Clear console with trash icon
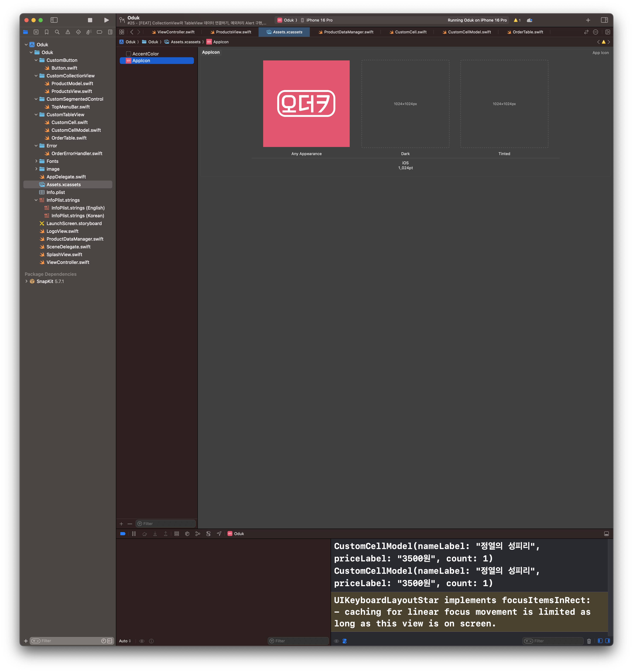Screen dimensions: 633x672 (589, 641)
